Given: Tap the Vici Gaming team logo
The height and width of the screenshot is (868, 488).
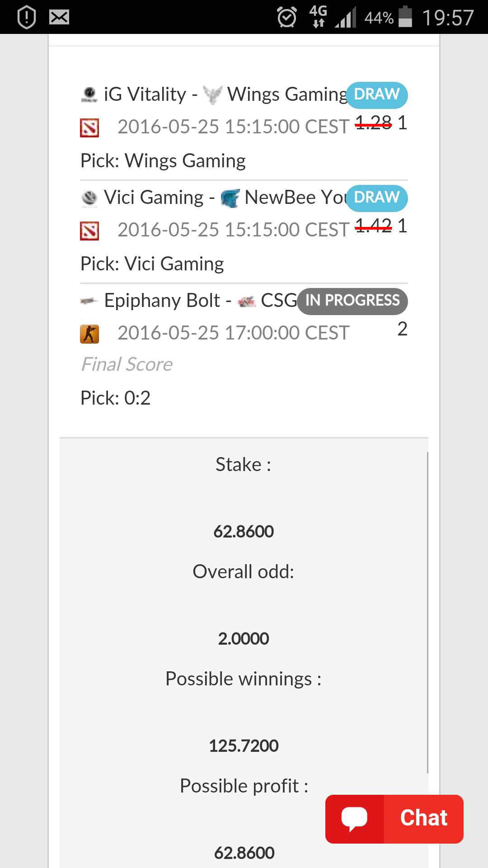Looking at the screenshot, I should pyautogui.click(x=89, y=198).
